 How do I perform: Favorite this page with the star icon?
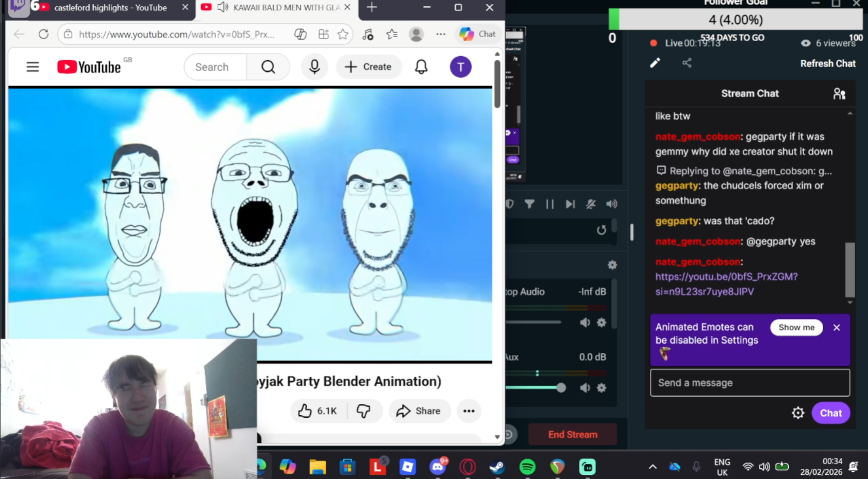tap(343, 35)
